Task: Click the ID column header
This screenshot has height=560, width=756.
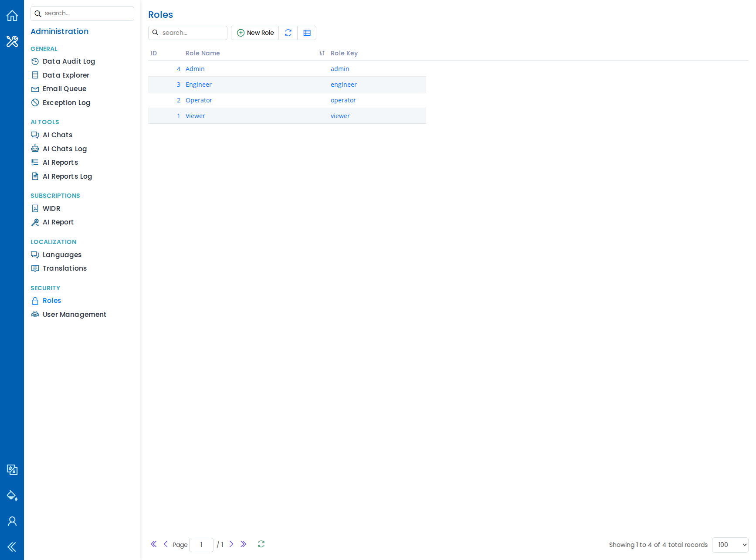Action: [x=154, y=53]
